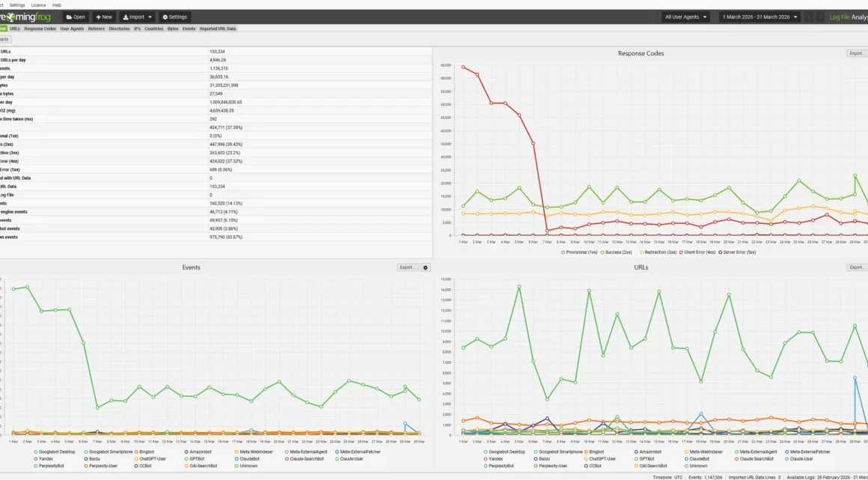Viewport: 868px width, 480px height.
Task: Switch to the Response Codes tab
Action: [40, 28]
